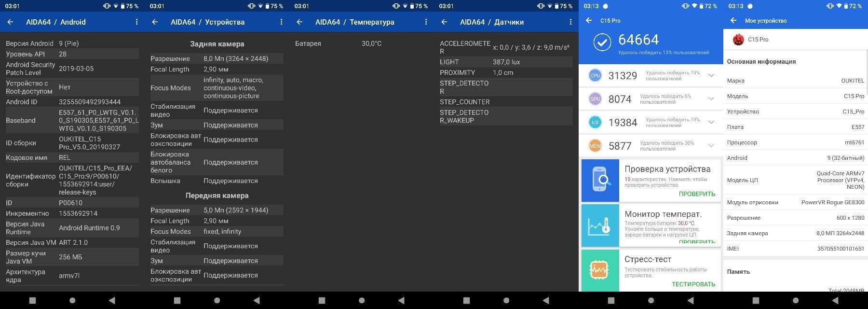Select the Кодовое имя REL row
This screenshot has width=868, height=309.
coord(72,157)
